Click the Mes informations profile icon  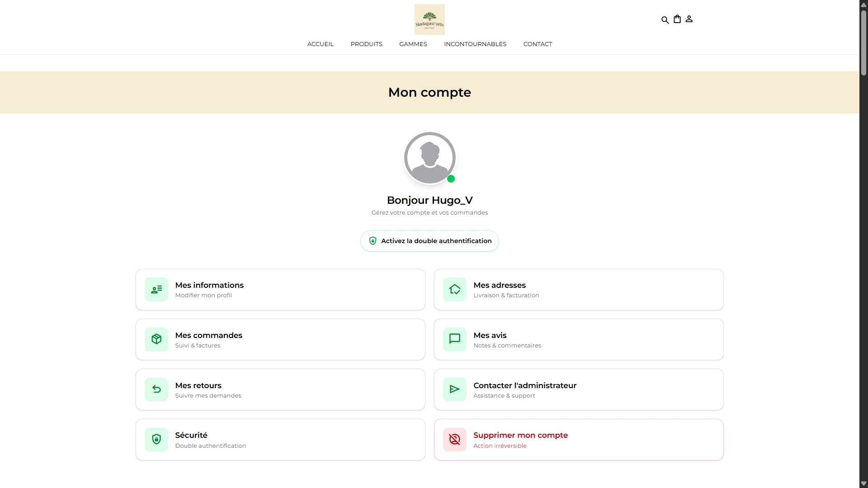(x=156, y=289)
